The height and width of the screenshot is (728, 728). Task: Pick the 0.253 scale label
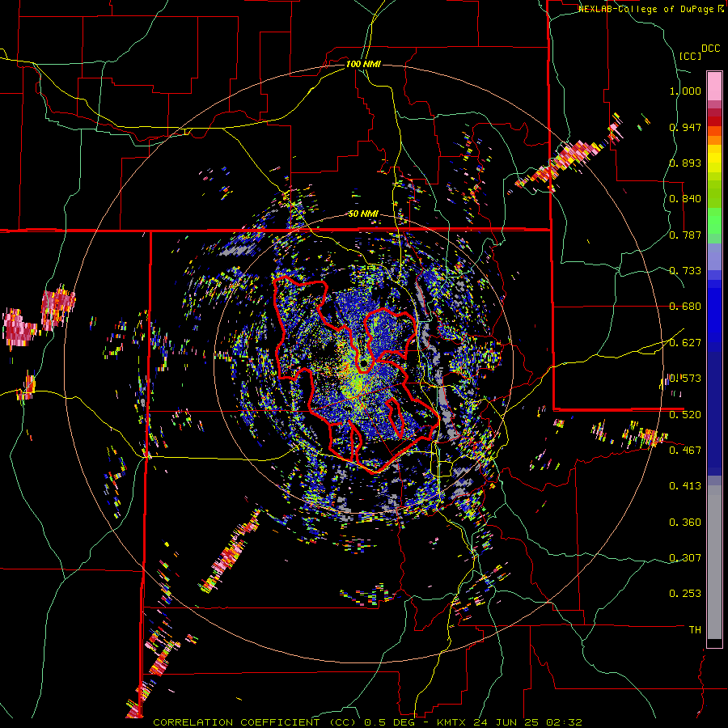point(685,594)
